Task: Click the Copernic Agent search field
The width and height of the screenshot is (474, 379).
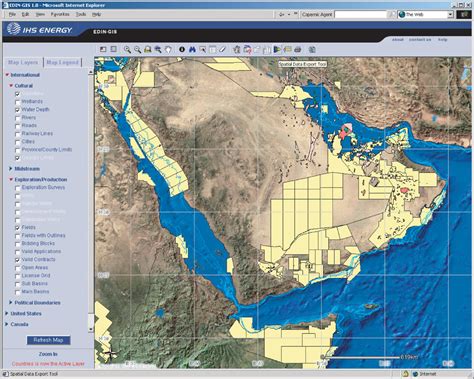Action: pos(360,14)
